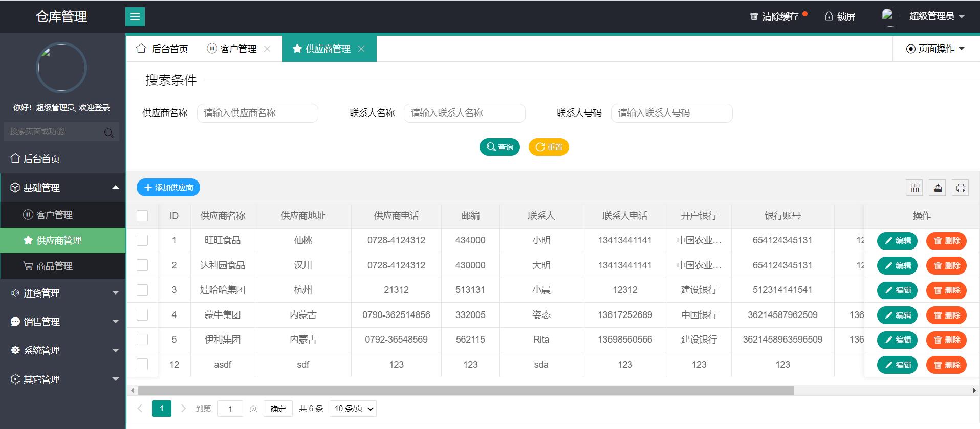Image resolution: width=980 pixels, height=429 pixels.
Task: Click the 重置 reset button
Action: 549,147
